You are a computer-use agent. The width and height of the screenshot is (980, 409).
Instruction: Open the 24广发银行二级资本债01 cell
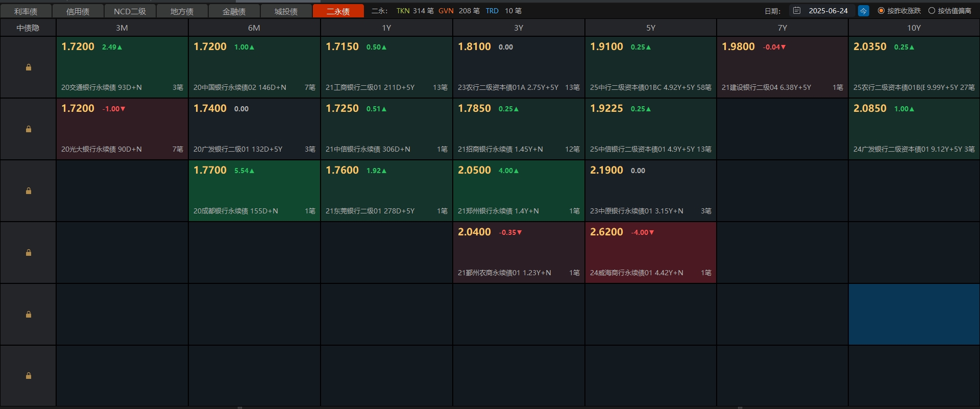click(914, 129)
